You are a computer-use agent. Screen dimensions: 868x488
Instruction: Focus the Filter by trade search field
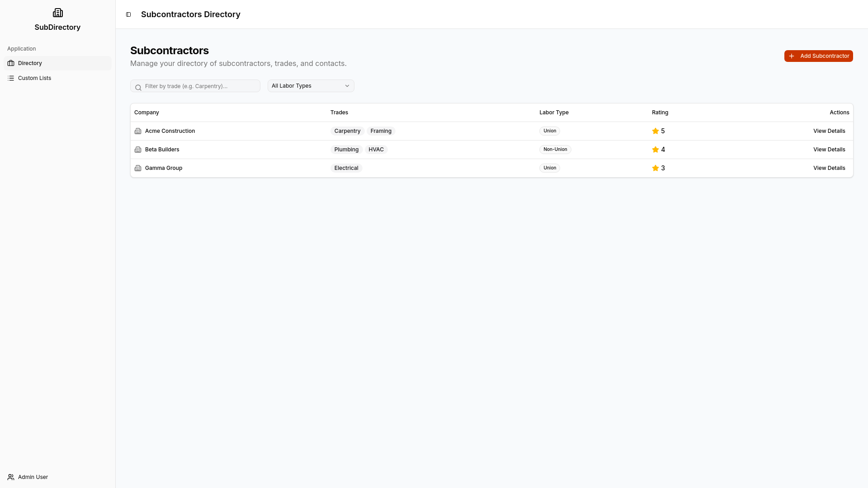pyautogui.click(x=195, y=86)
